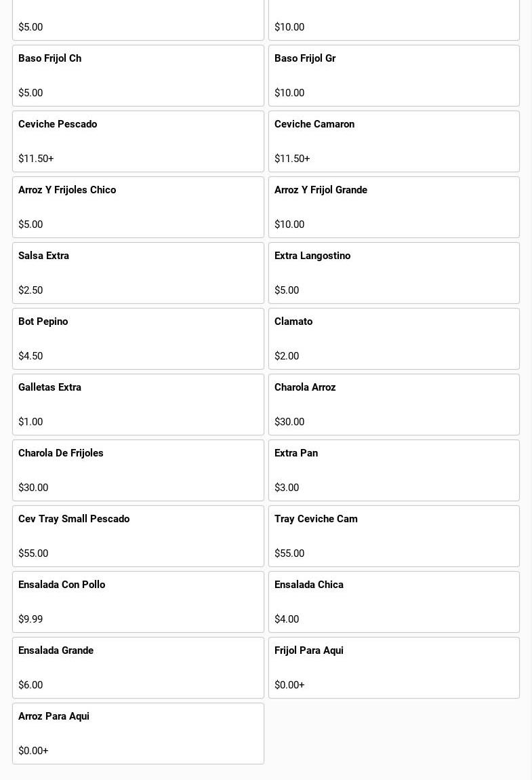Open the Charola Arroz card
Image resolution: width=532 pixels, height=780 pixels.
click(394, 404)
